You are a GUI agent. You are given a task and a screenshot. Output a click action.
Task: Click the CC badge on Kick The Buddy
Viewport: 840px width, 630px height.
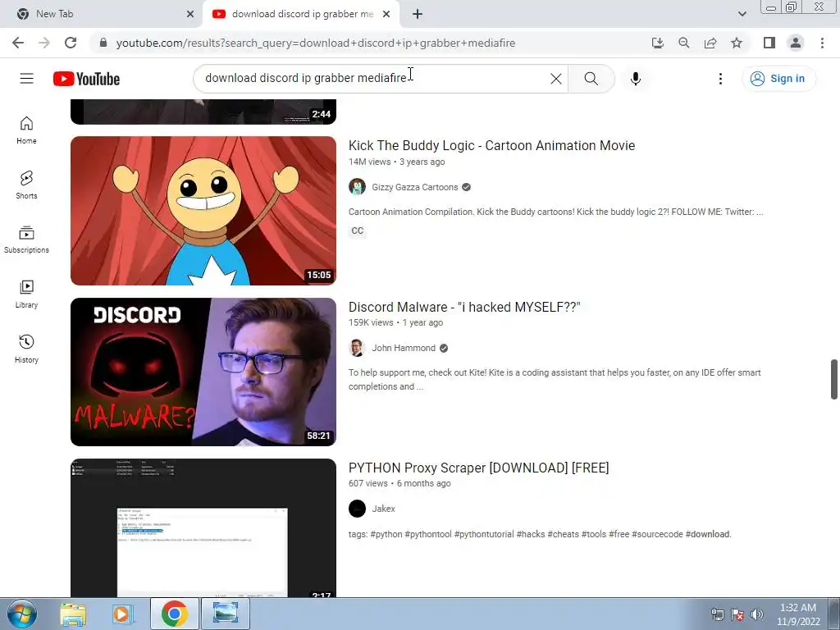(358, 231)
